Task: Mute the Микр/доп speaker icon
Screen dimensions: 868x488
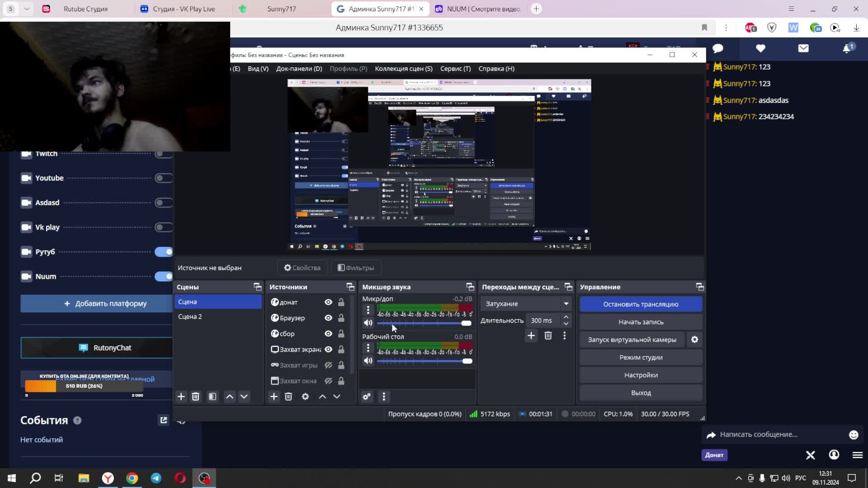Action: (x=368, y=323)
